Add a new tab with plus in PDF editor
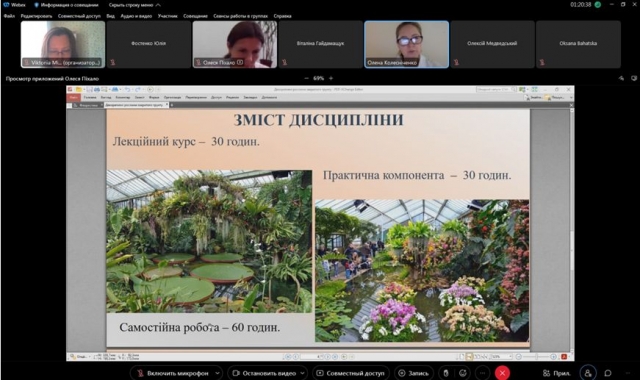This screenshot has width=640, height=380. (172, 105)
